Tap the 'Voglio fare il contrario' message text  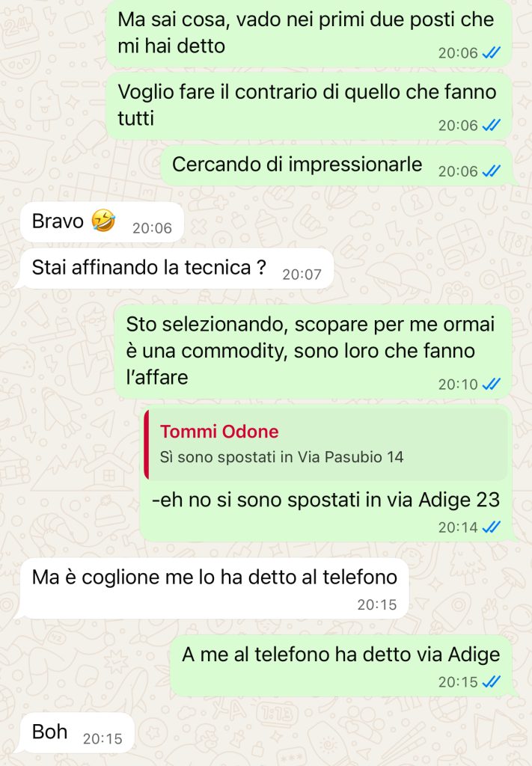307,105
